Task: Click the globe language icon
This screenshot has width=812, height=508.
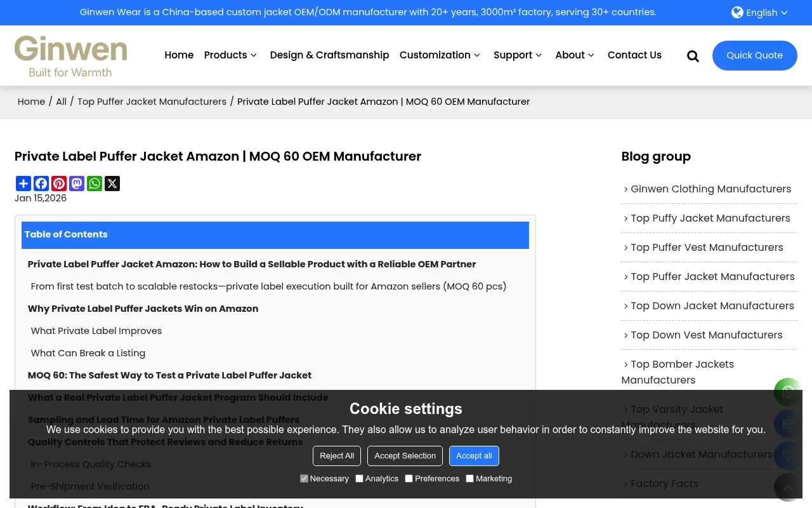Action: 737,13
